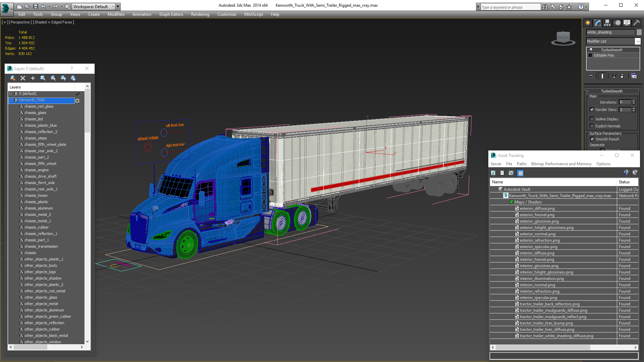Set 0 (default) as current layer checkmark

pyautogui.click(x=77, y=94)
